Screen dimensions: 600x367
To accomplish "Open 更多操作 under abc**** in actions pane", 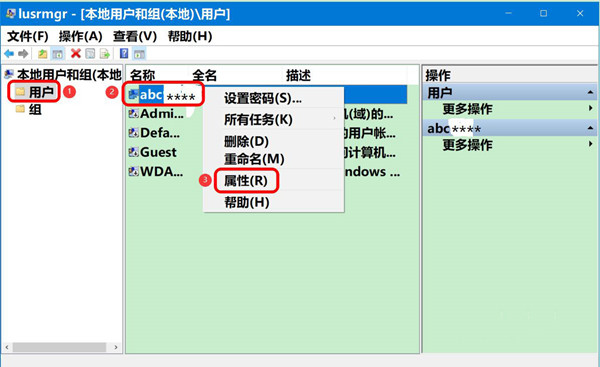I will pyautogui.click(x=468, y=145).
